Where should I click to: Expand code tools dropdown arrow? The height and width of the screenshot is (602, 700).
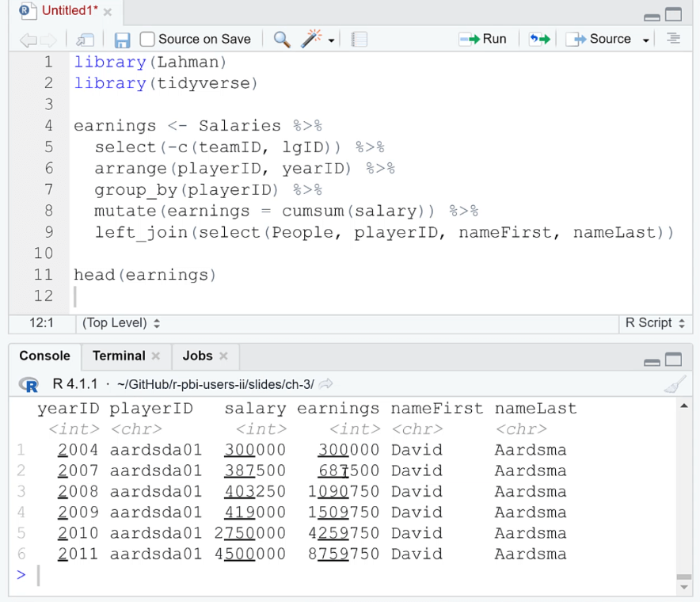tap(331, 40)
